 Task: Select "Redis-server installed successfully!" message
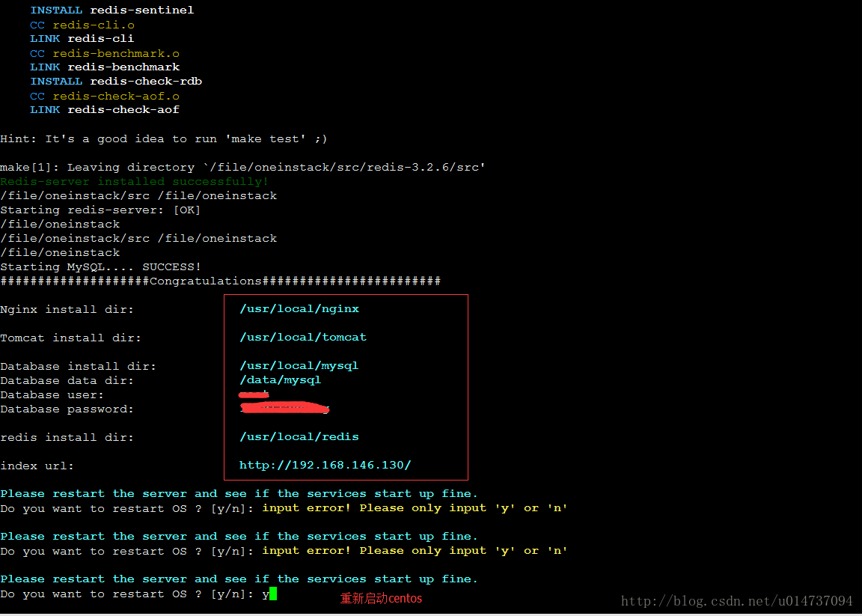135,181
